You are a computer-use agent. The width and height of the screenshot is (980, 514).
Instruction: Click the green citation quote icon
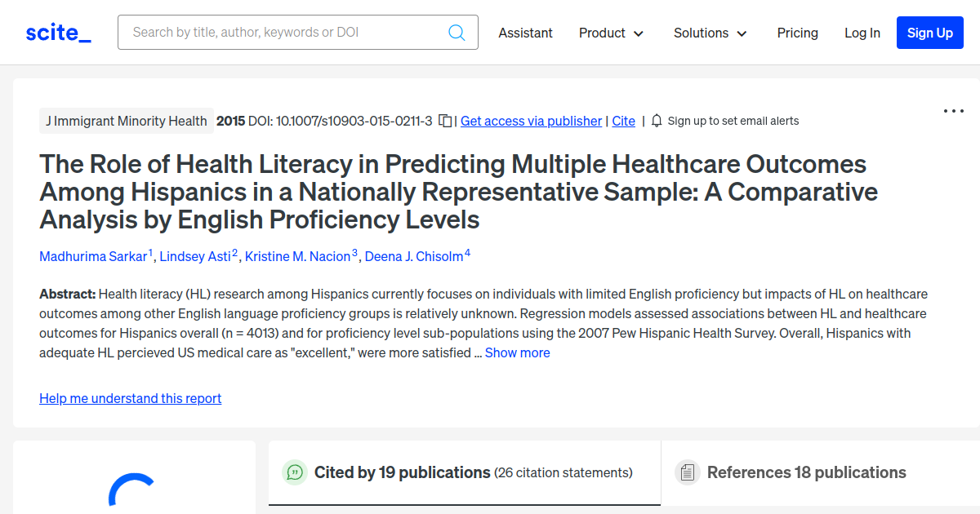pos(294,472)
